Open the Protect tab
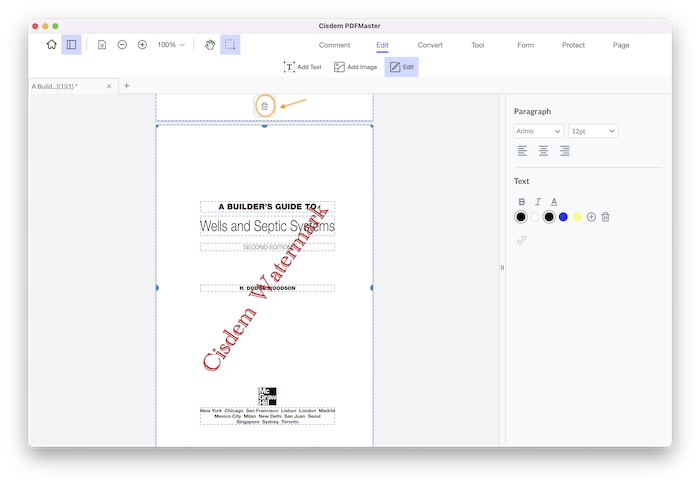Screen dimensions: 700x484 point(573,45)
